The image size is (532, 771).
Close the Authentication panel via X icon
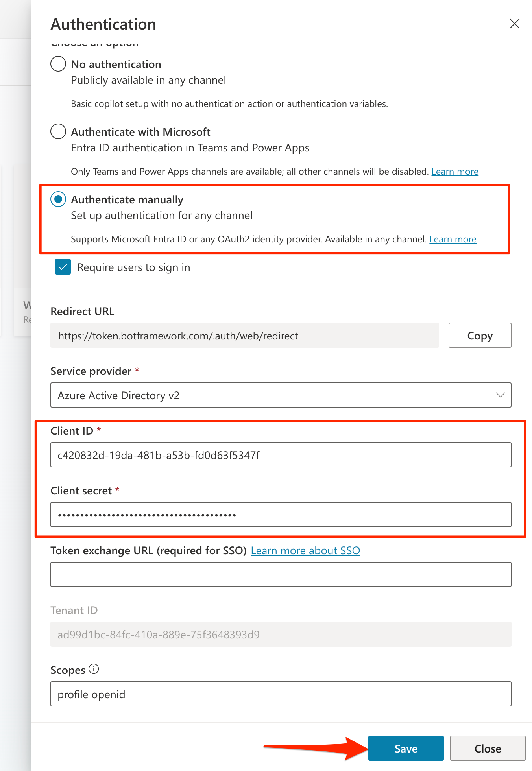514,24
